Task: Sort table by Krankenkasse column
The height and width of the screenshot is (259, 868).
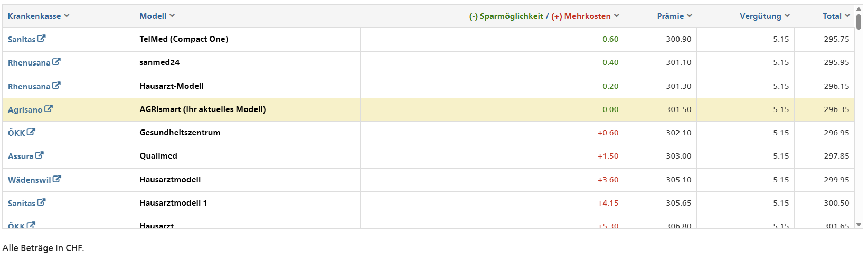Action: click(38, 16)
